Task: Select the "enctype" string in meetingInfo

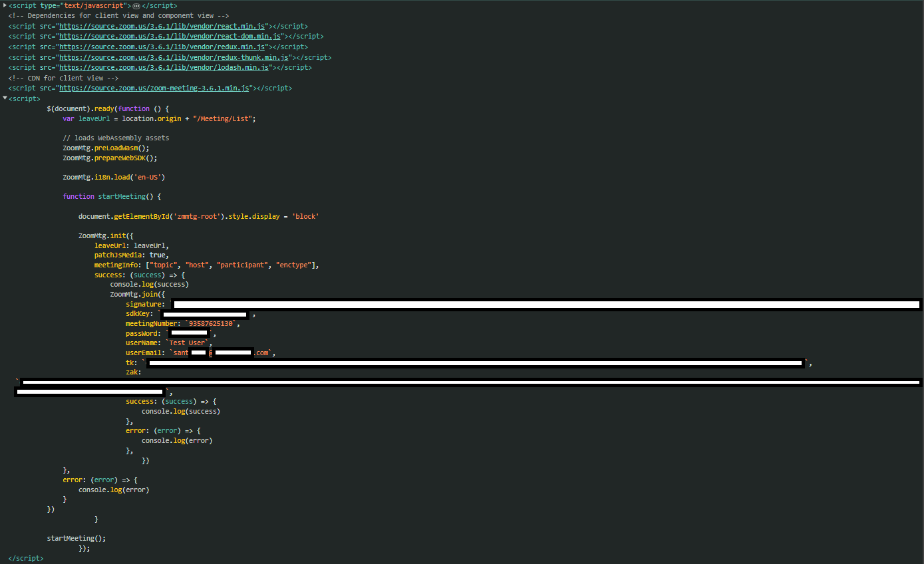Action: pos(295,265)
